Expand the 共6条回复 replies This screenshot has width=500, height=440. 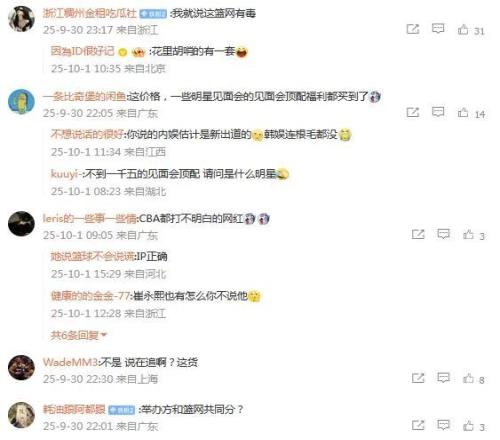click(78, 335)
